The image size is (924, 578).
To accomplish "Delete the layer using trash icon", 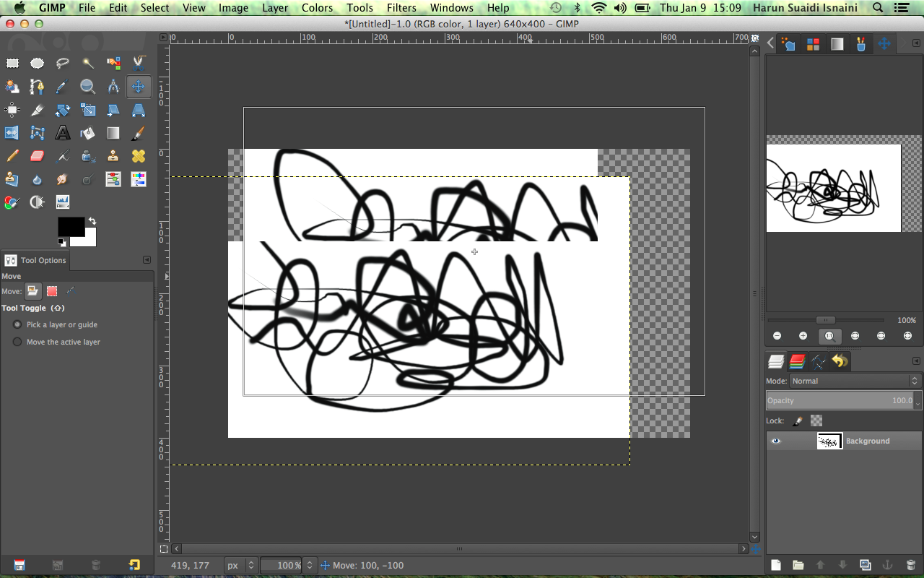I will pos(910,565).
